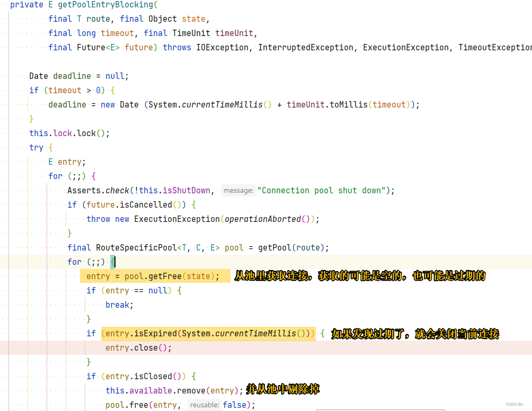The image size is (532, 411).
Task: Click the 'Date deadline = null;' line
Action: point(79,76)
